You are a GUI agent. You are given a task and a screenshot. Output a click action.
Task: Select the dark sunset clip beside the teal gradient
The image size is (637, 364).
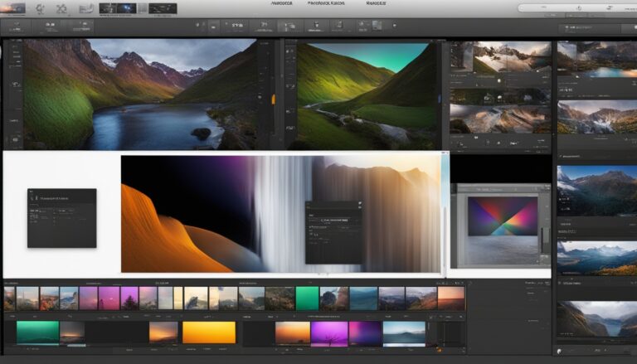pos(72,332)
